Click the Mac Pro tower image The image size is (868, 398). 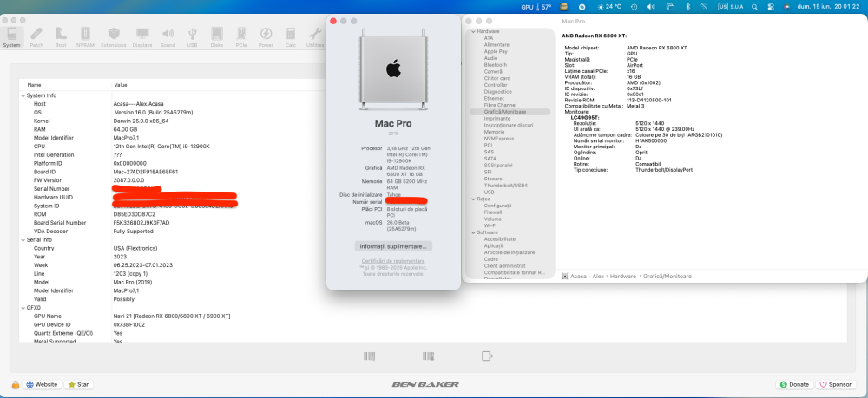pos(393,69)
